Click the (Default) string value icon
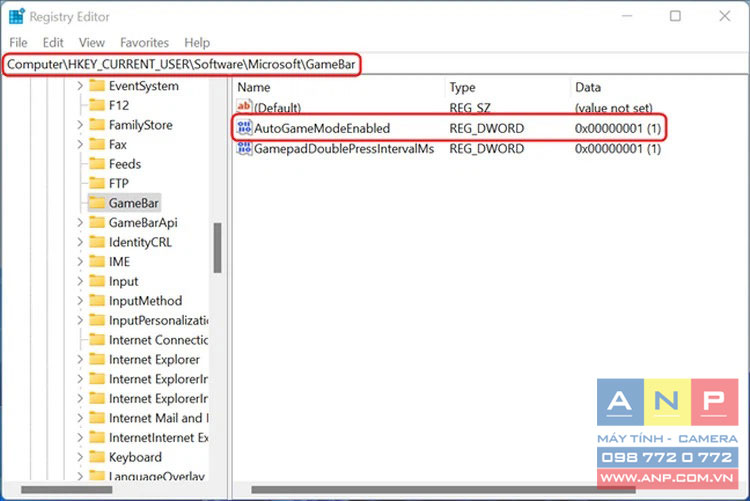 [244, 107]
